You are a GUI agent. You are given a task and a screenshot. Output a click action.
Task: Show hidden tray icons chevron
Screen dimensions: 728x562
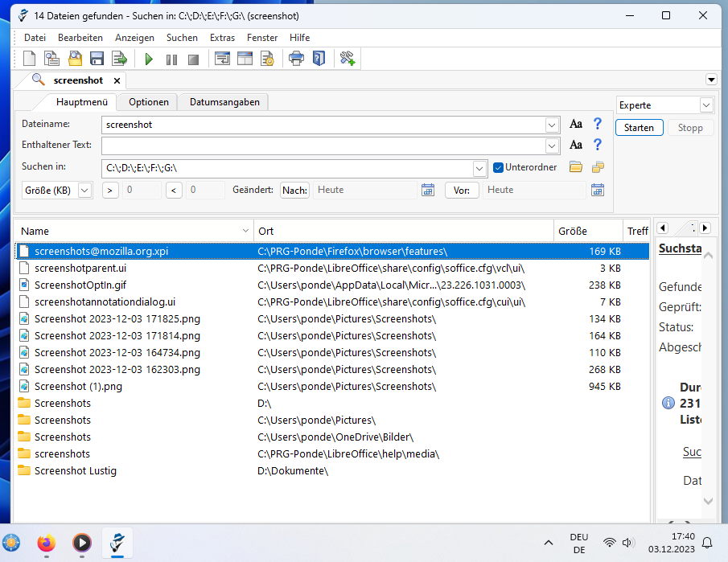pyautogui.click(x=549, y=543)
